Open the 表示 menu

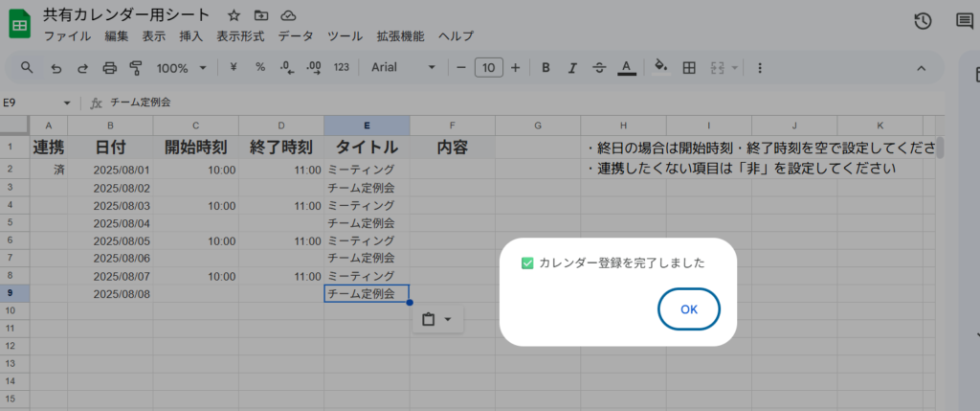pos(154,35)
